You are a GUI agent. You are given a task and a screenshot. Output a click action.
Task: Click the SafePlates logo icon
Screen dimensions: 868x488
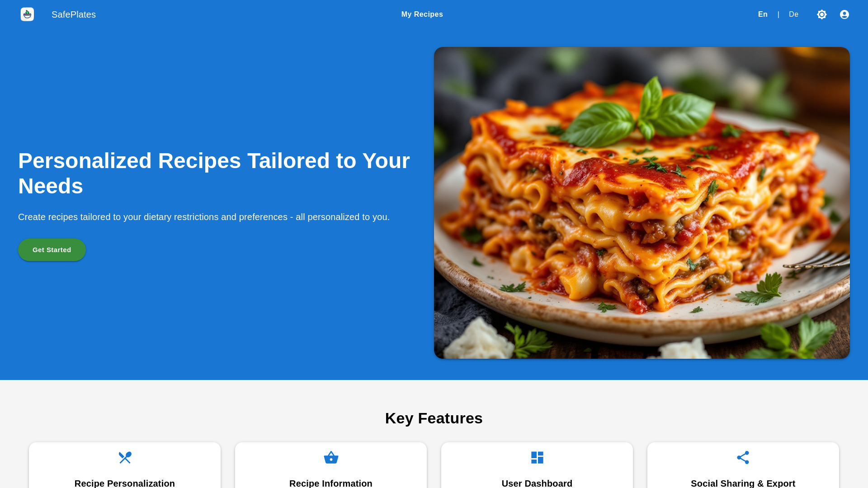(x=27, y=14)
